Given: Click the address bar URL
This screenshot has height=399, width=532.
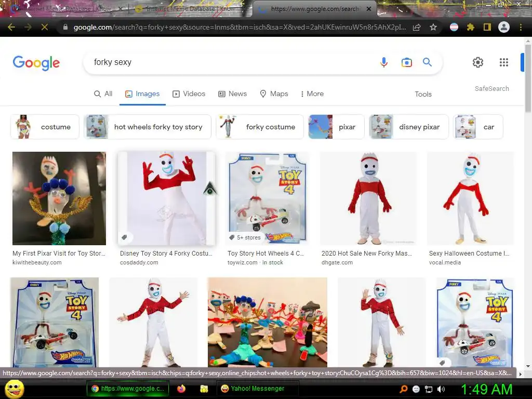Looking at the screenshot, I should pos(240,27).
